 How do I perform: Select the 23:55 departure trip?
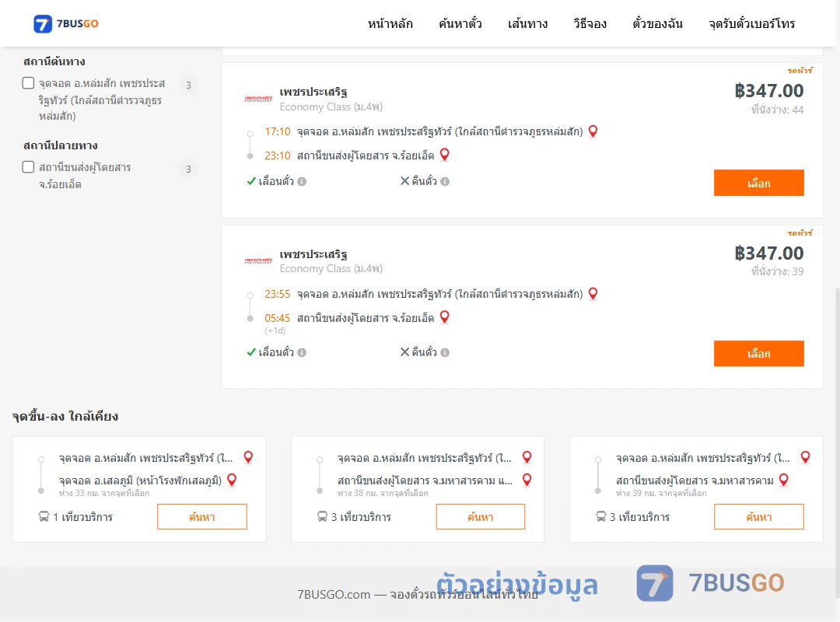pos(758,354)
